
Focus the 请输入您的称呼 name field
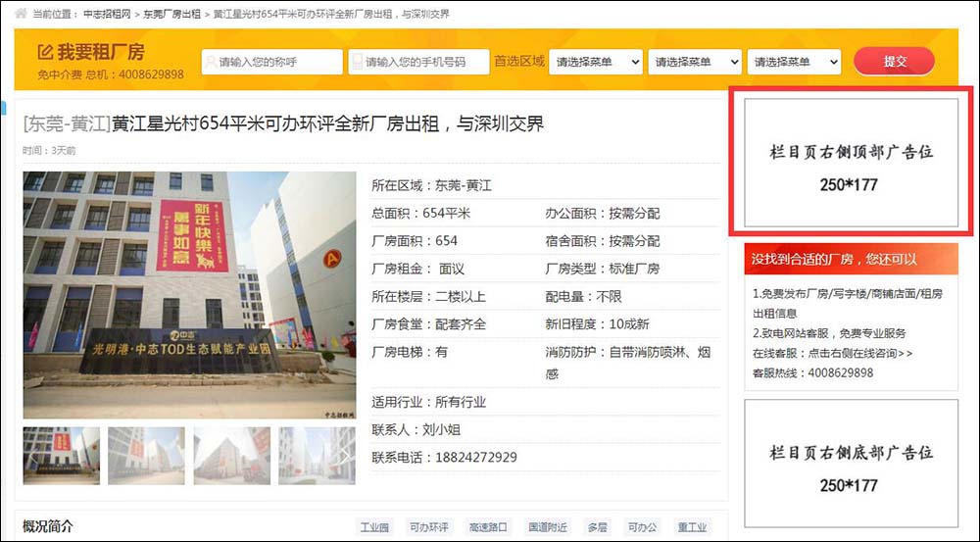click(x=271, y=62)
